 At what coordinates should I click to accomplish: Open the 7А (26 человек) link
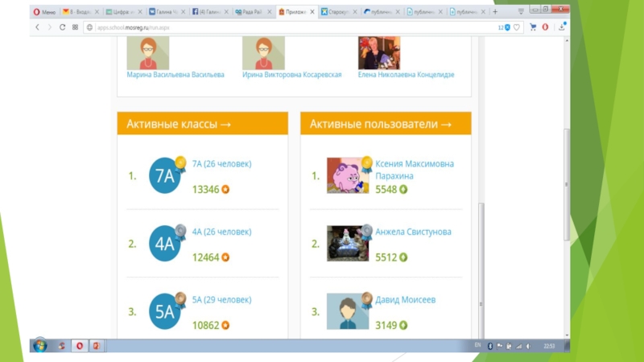tap(222, 164)
